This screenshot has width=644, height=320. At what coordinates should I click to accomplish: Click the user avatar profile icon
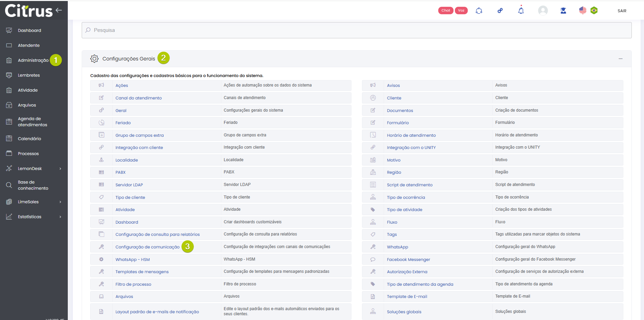click(x=543, y=11)
